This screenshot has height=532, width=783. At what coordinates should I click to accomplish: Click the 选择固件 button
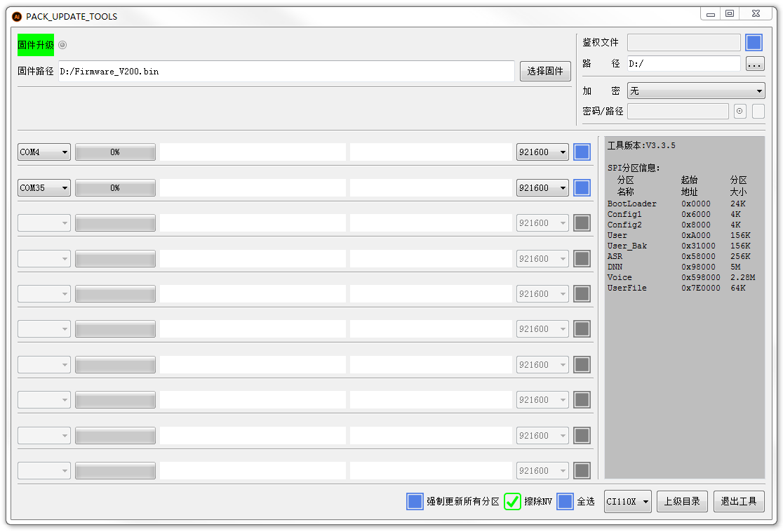pos(545,71)
